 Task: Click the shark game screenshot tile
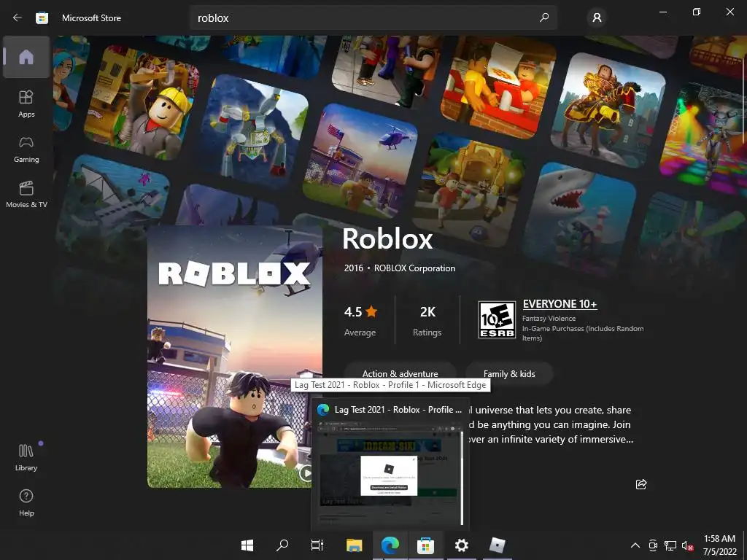[578, 219]
